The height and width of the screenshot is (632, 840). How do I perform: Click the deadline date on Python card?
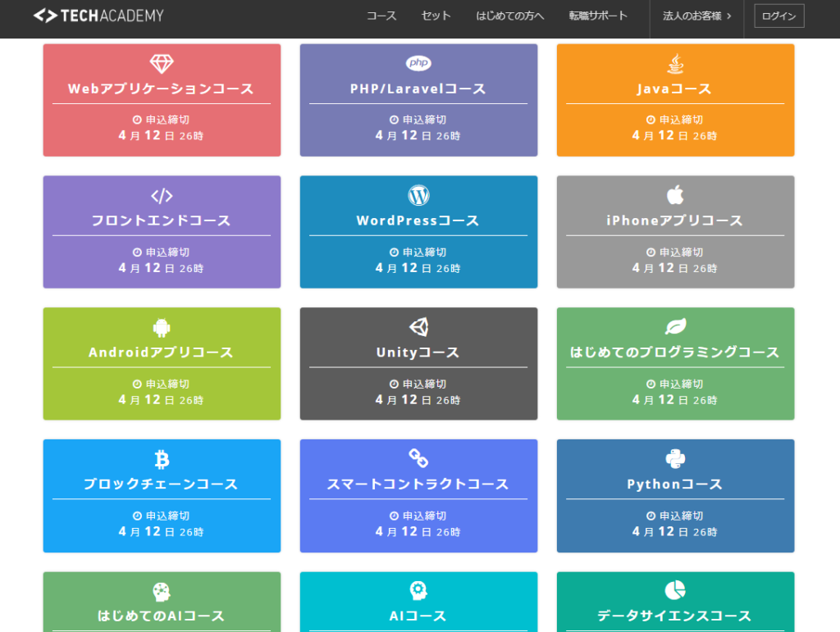(x=674, y=532)
